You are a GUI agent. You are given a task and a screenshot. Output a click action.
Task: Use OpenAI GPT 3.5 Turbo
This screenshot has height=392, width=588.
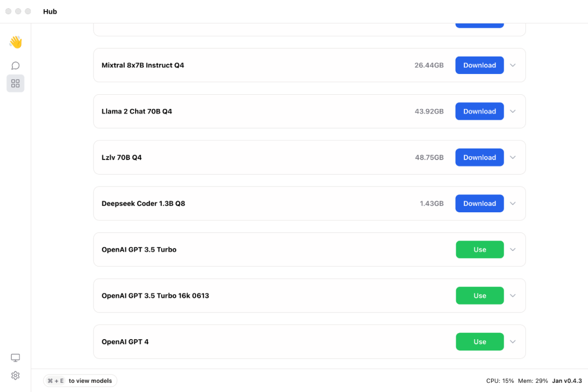(x=480, y=249)
